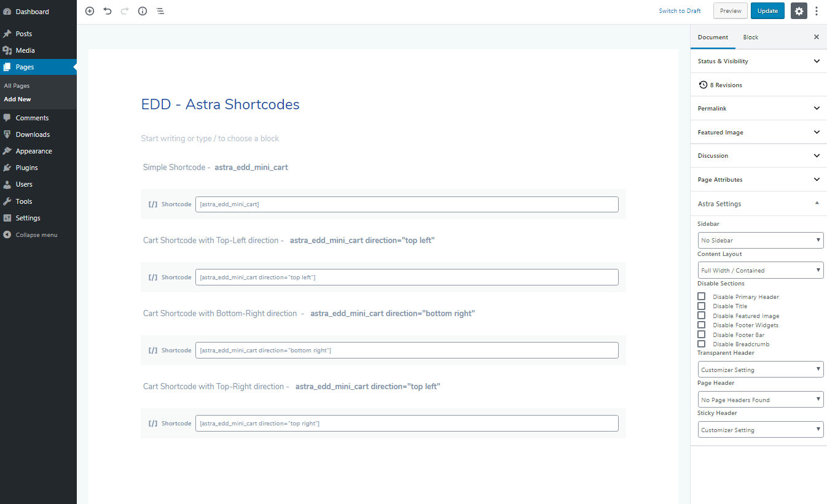Click the revisions history clock icon
The image size is (827, 504).
click(703, 85)
